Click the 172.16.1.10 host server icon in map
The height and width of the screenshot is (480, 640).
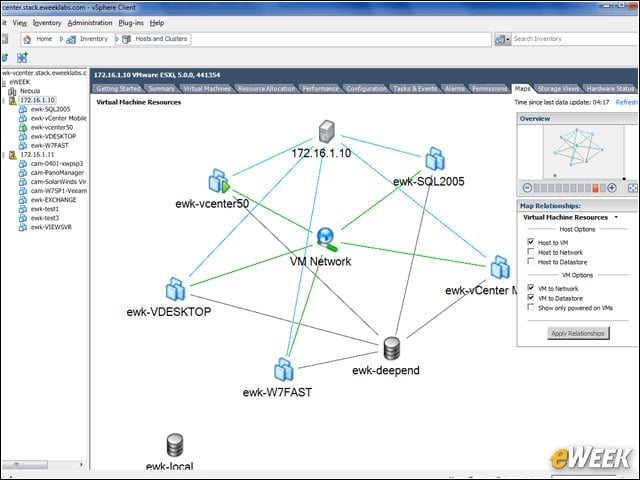[x=326, y=131]
